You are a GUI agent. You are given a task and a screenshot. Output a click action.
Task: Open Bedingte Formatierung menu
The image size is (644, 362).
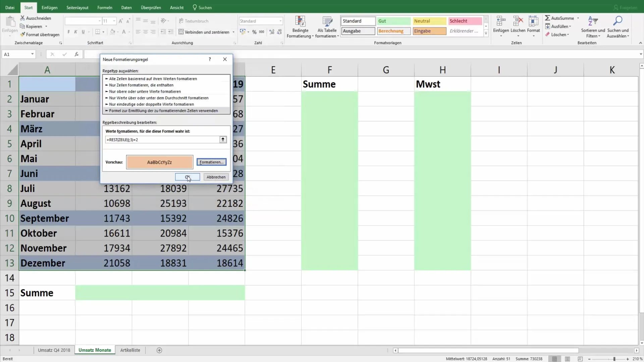(300, 27)
